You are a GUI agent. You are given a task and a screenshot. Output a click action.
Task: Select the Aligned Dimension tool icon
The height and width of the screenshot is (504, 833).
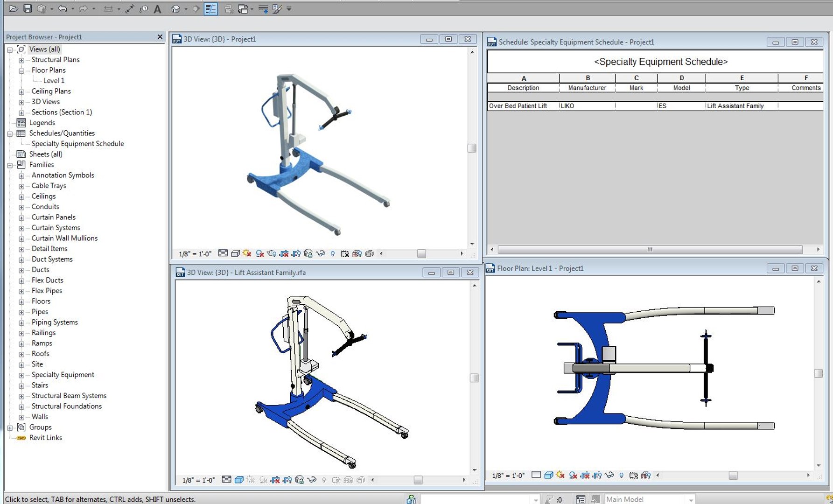(130, 8)
